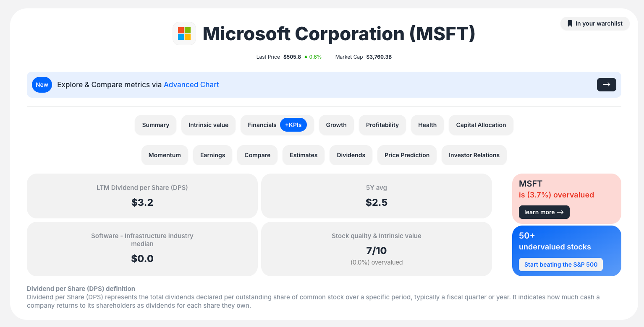The height and width of the screenshot is (327, 644).
Task: Switch to the Momentum tab
Action: pos(165,155)
